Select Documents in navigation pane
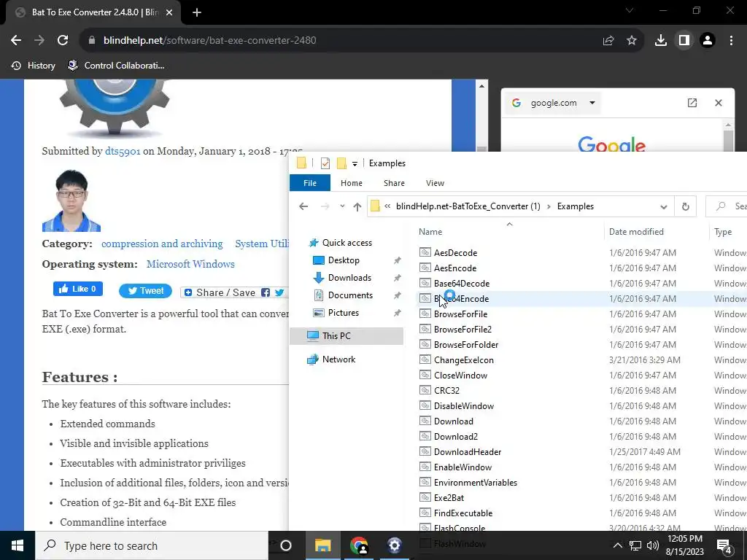 click(x=350, y=295)
